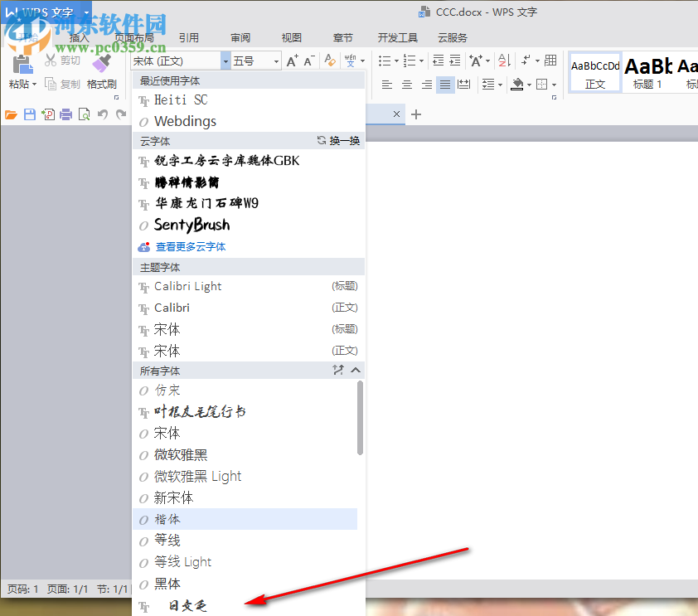This screenshot has width=698, height=616.
Task: Decrease font size with A- icon
Action: tap(309, 61)
